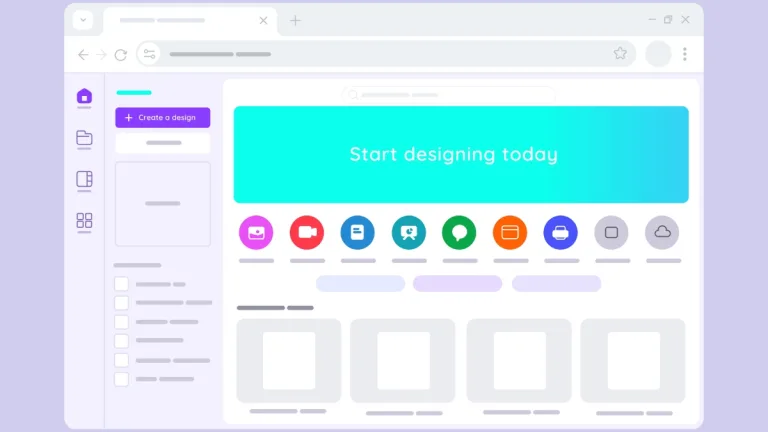
Task: Select the purple printer icon
Action: pyautogui.click(x=560, y=233)
